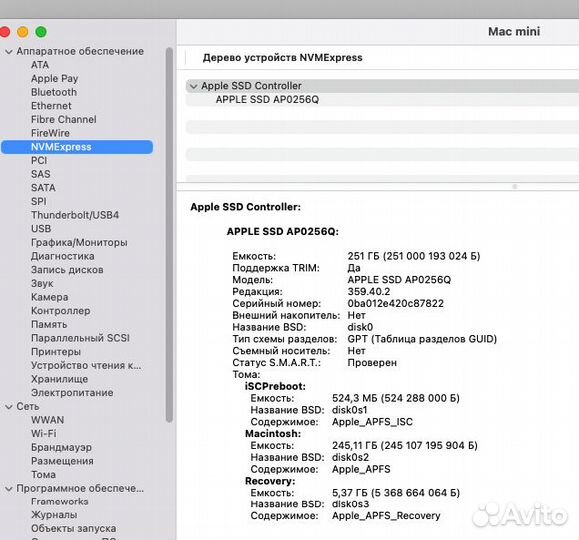Show Ethernet hardware information
Image resolution: width=579 pixels, height=540 pixels.
tap(51, 106)
